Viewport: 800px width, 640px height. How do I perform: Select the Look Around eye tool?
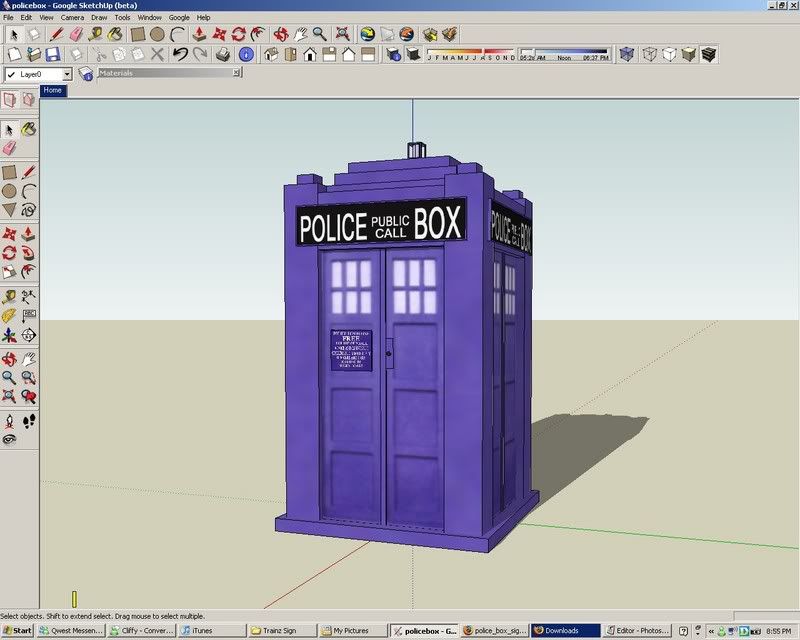tap(9, 439)
